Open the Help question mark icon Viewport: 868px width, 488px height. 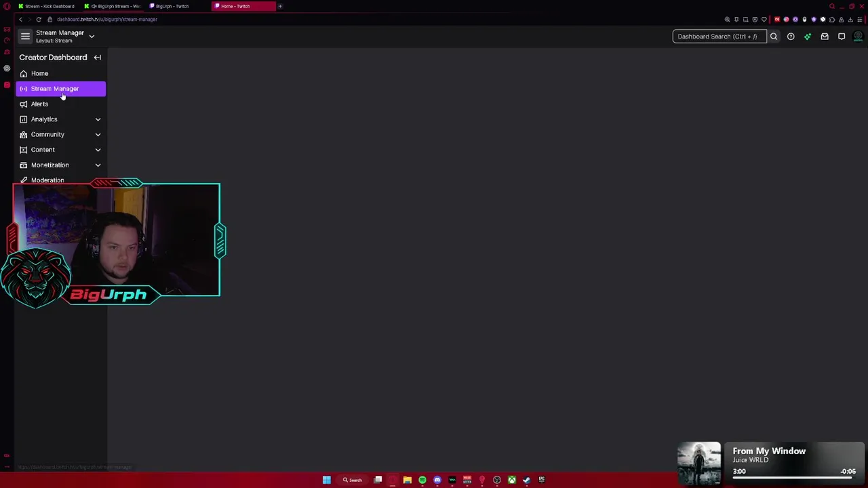point(791,37)
